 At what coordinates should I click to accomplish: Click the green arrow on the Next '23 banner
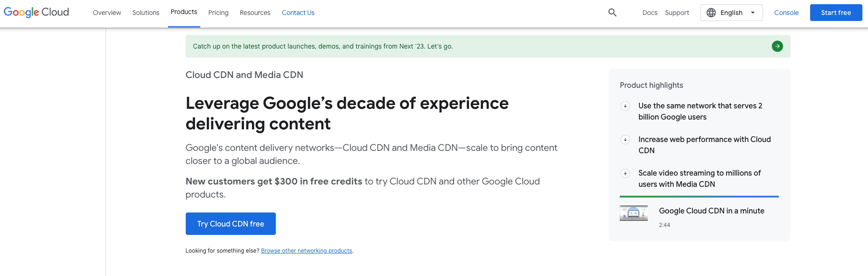(777, 46)
